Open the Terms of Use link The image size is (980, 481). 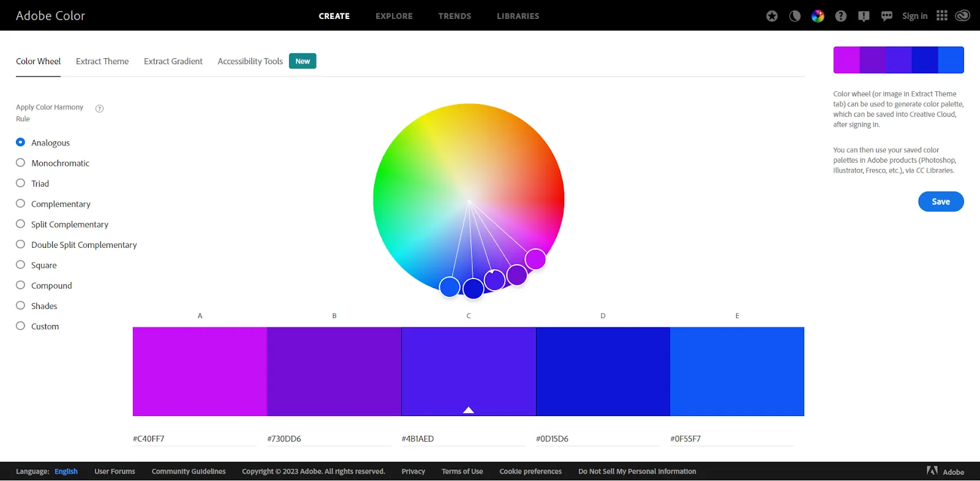point(462,471)
